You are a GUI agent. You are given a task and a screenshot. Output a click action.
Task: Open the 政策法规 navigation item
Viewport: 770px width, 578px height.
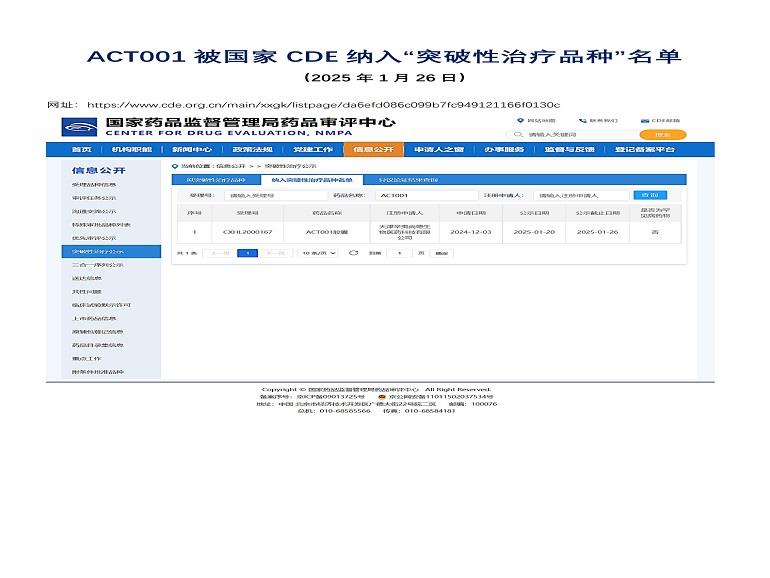pos(252,149)
